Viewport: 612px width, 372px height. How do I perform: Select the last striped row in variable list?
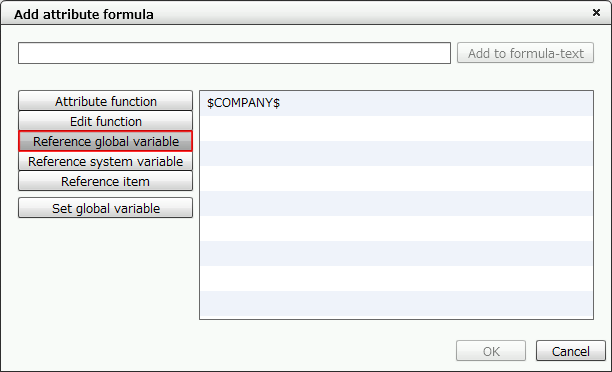tap(397, 303)
